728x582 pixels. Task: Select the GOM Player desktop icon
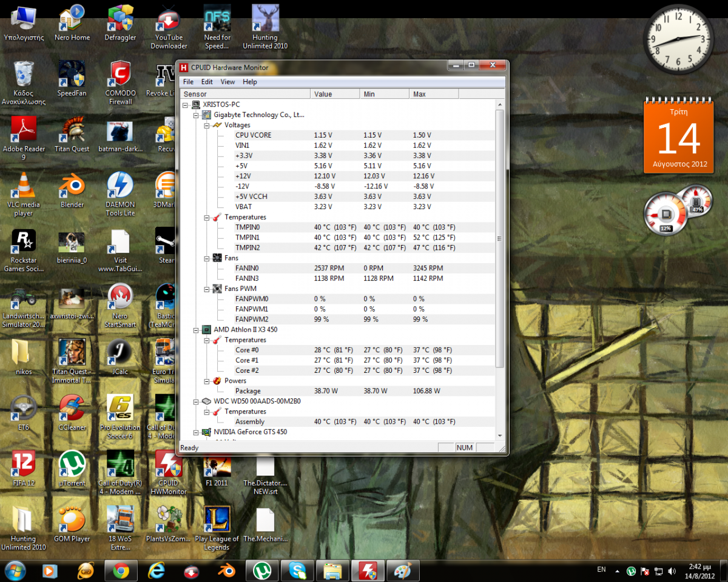(72, 525)
